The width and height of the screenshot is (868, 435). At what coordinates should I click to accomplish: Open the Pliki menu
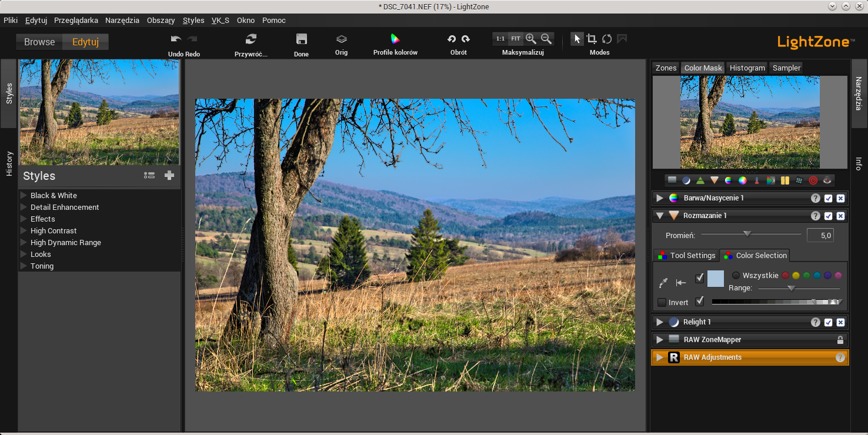(11, 20)
